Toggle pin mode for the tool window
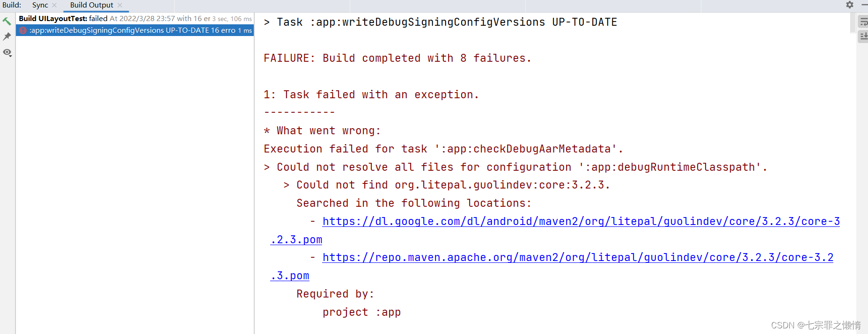Viewport: 868px width, 334px height. pos(7,36)
